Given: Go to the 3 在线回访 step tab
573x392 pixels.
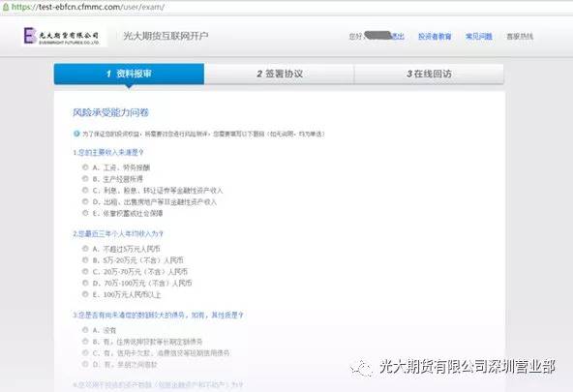Looking at the screenshot, I should 429,74.
